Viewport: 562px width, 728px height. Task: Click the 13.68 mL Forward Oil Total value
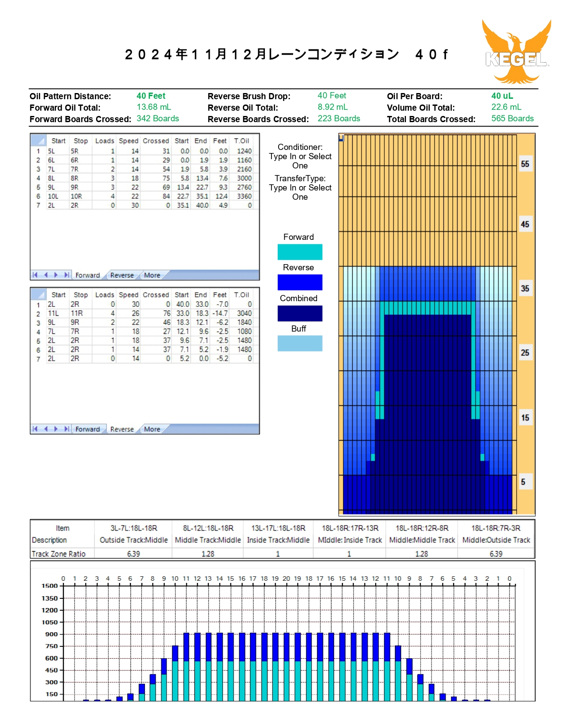[x=154, y=107]
